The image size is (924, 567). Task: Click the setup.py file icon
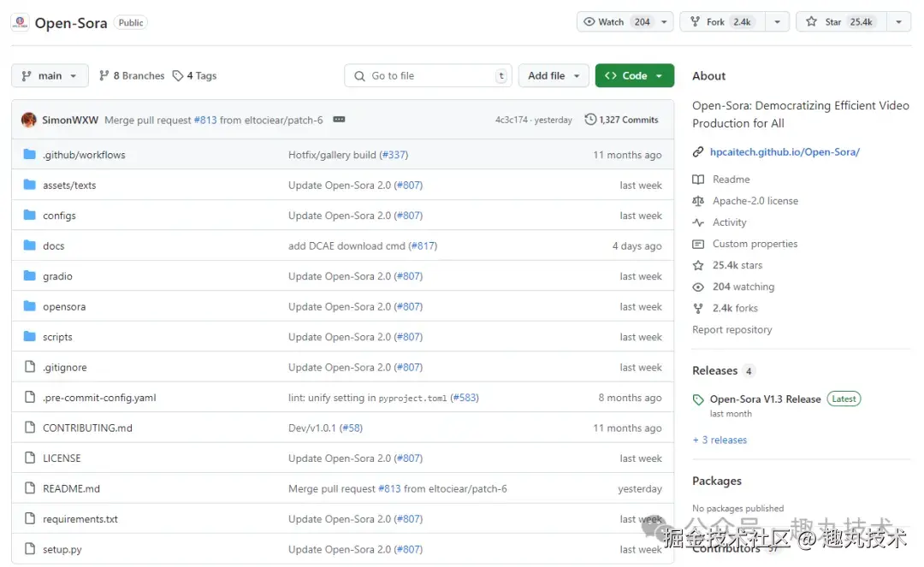tap(29, 549)
